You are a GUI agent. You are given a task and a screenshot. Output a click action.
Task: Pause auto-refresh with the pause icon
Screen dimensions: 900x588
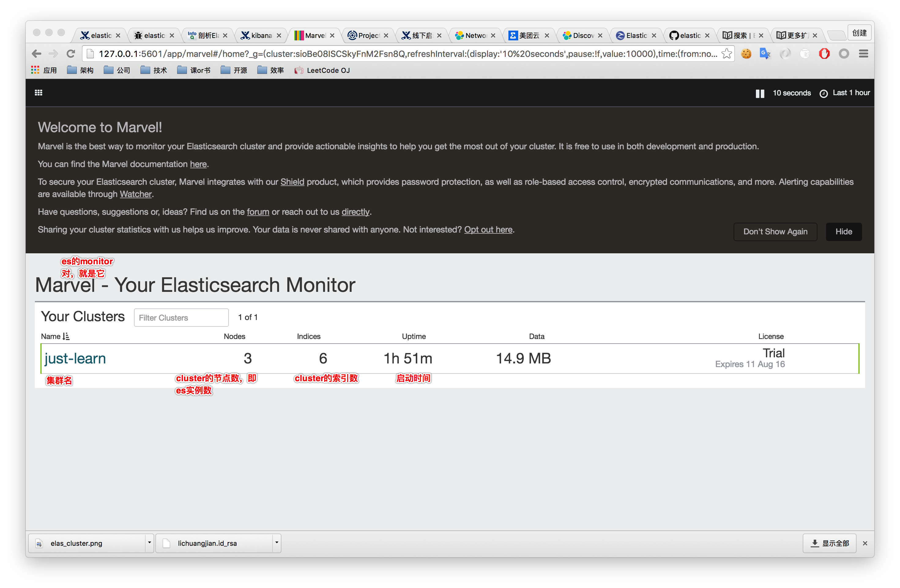coord(760,93)
